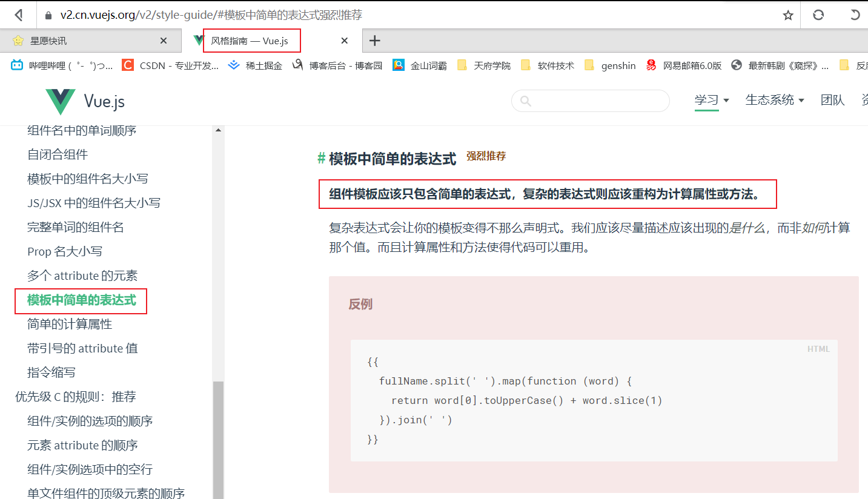This screenshot has height=499, width=868.
Task: Go to 自闭合组件 in sidebar
Action: tap(58, 154)
